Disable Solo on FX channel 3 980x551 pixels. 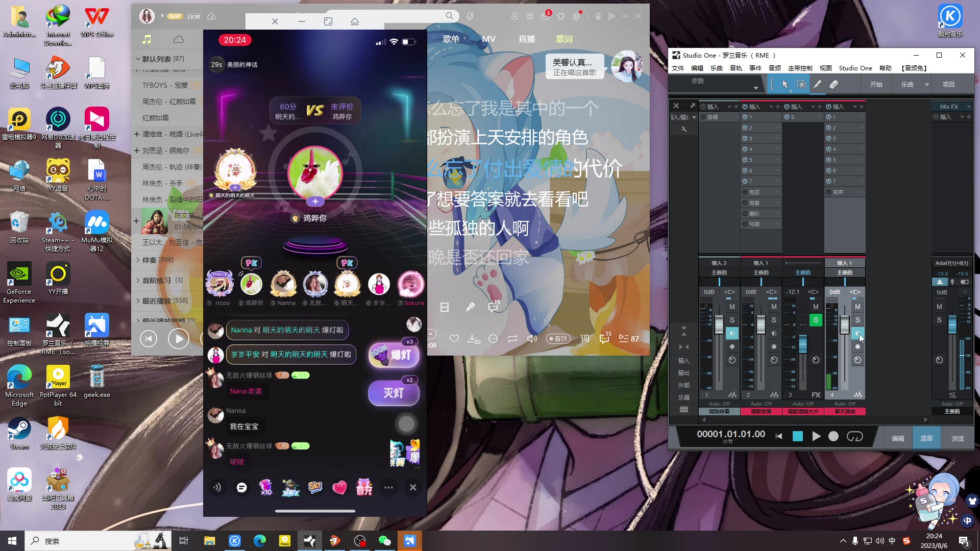[x=816, y=320]
